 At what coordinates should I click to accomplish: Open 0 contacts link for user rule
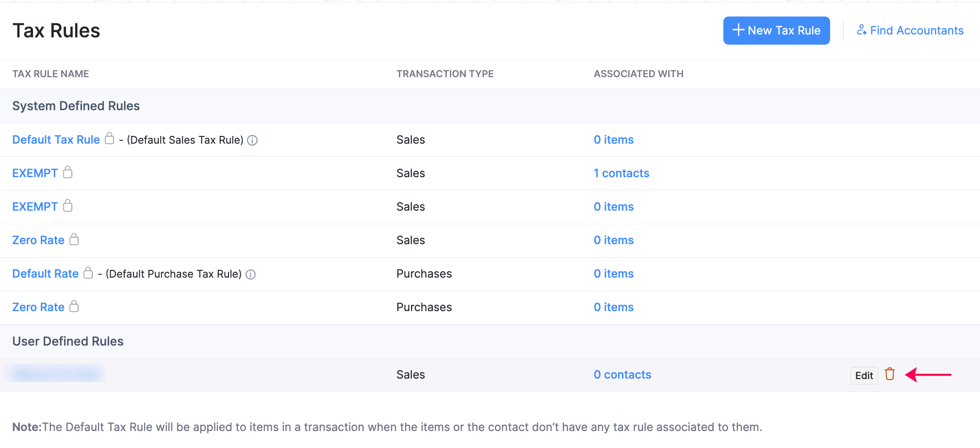622,375
